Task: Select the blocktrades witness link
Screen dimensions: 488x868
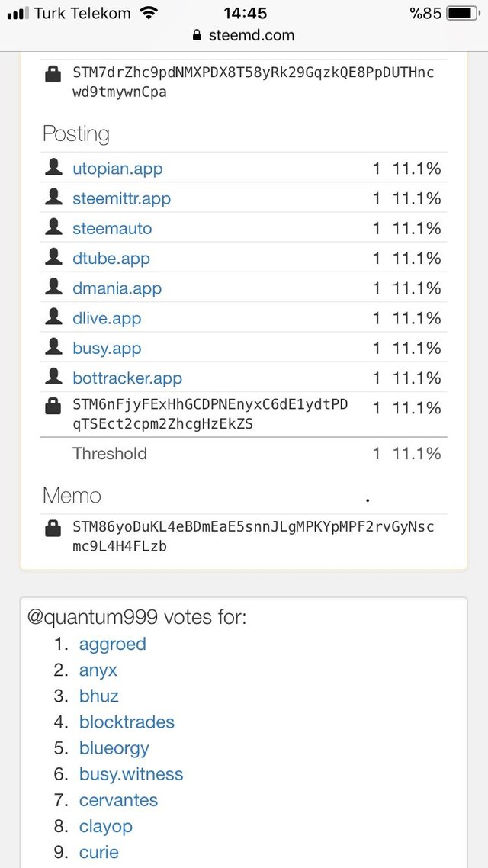Action: point(127,722)
